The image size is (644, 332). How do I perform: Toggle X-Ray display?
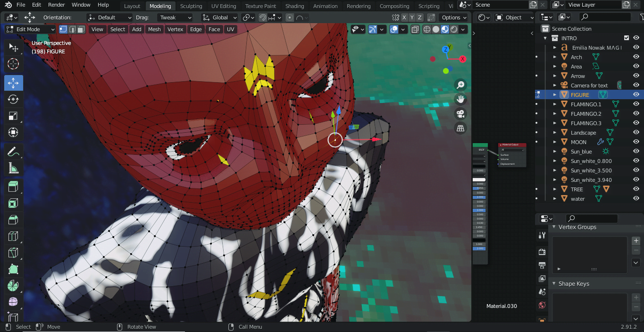(x=415, y=29)
